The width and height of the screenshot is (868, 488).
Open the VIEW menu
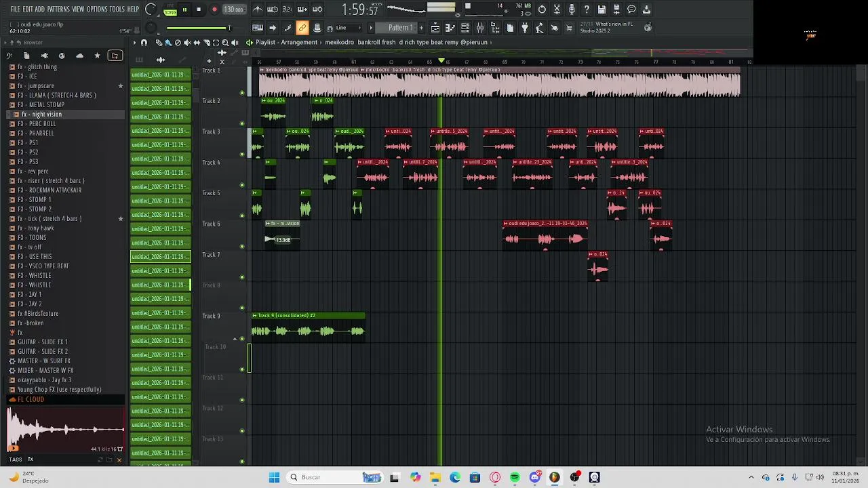[78, 9]
